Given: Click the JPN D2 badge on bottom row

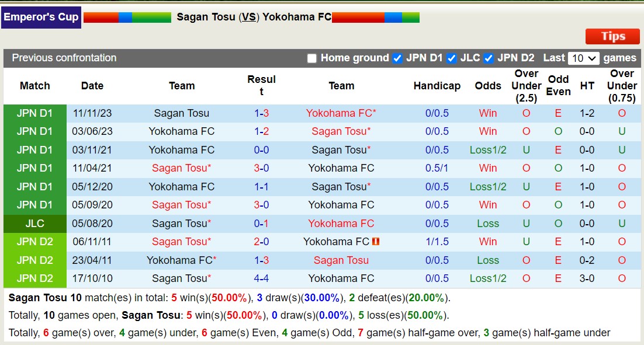Looking at the screenshot, I should (x=35, y=278).
